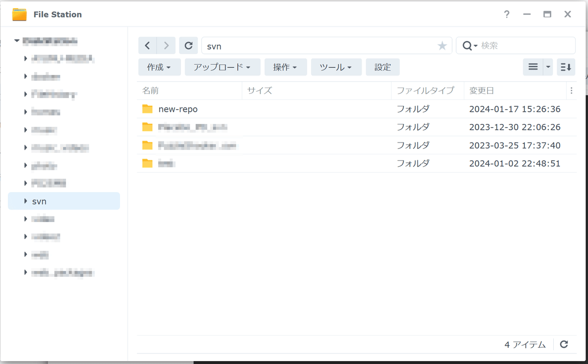Minimize the File Station window

pyautogui.click(x=527, y=14)
